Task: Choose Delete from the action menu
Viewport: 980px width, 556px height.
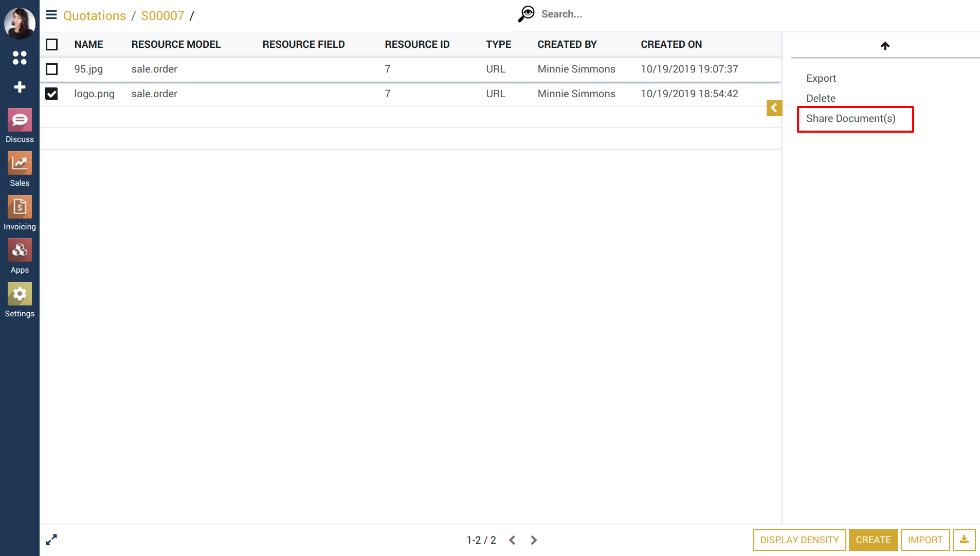Action: [821, 98]
